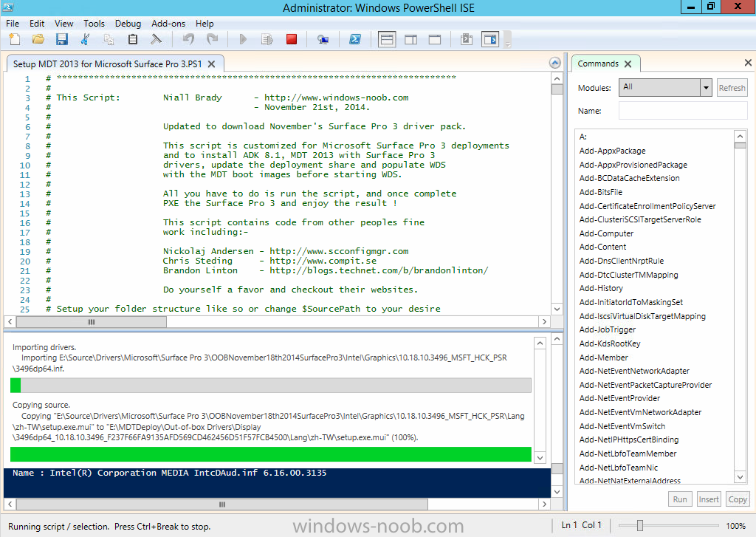This screenshot has height=537, width=756.
Task: Select Add-Content in the commands list
Action: [602, 247]
